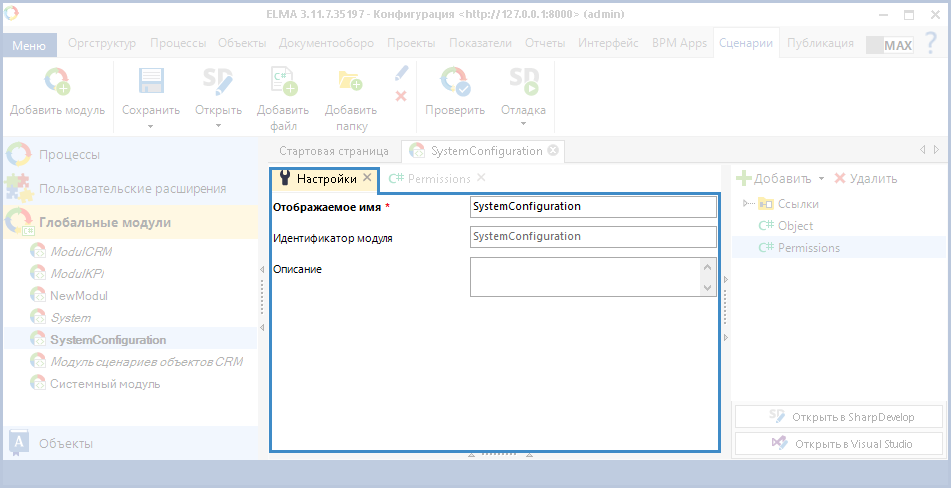Switch to the Публикация ribbon tab
This screenshot has width=951, height=488.
pyautogui.click(x=820, y=43)
